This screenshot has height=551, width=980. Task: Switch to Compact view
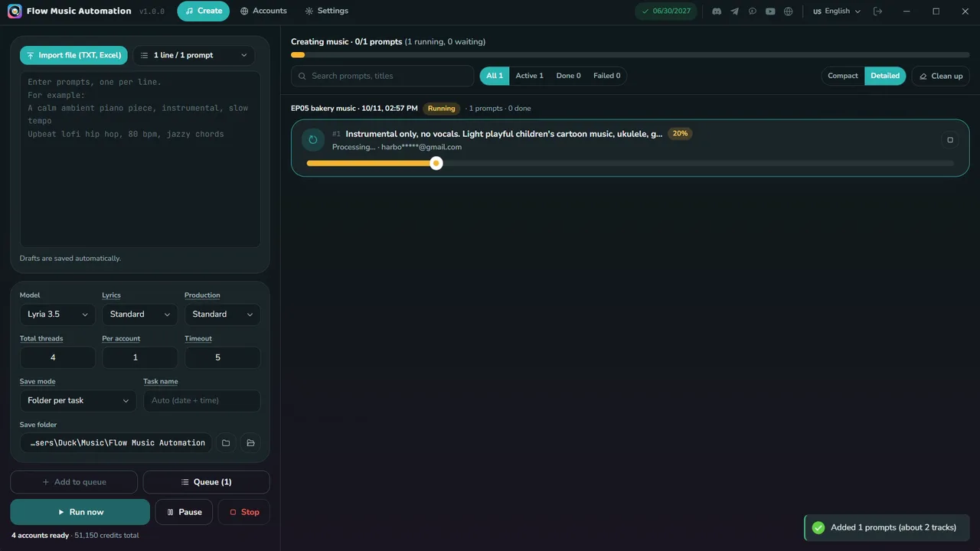coord(843,76)
